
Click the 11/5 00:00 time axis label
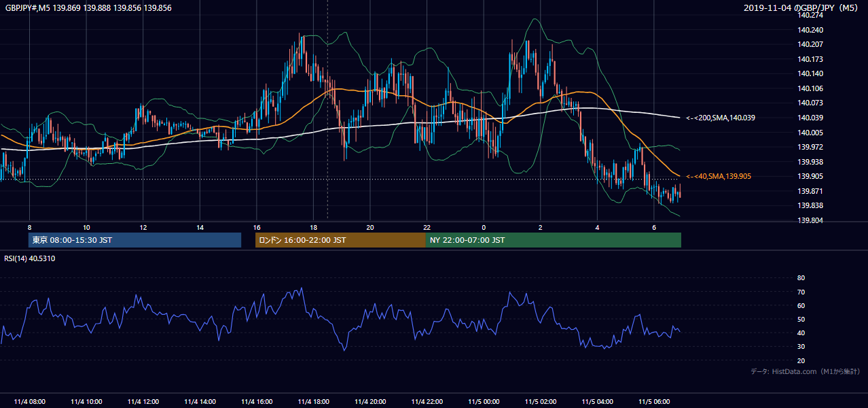point(483,401)
